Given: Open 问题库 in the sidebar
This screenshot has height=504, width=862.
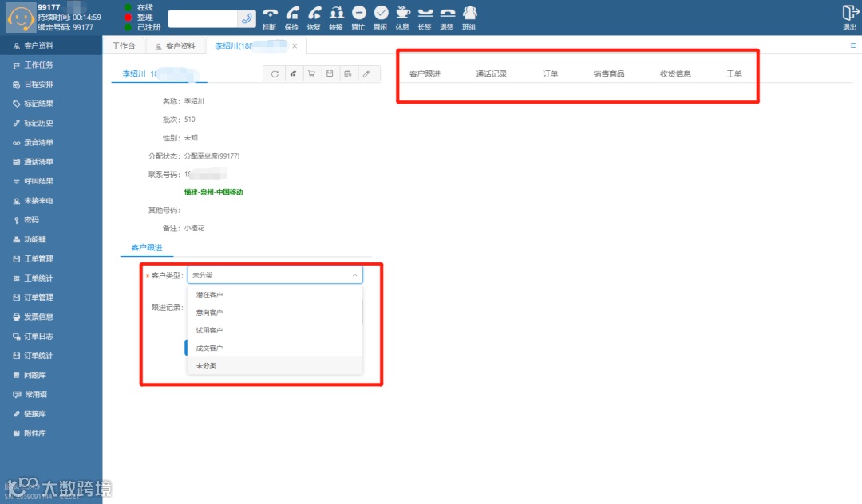Looking at the screenshot, I should [x=51, y=375].
